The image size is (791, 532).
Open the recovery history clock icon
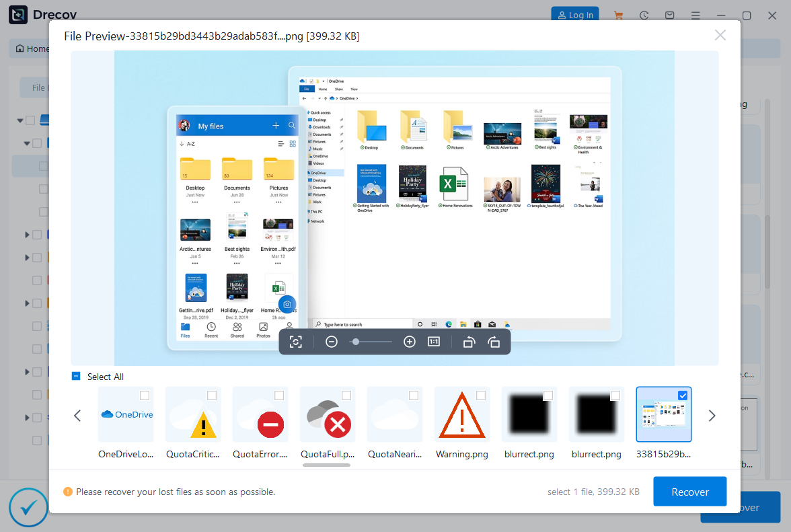coord(644,14)
